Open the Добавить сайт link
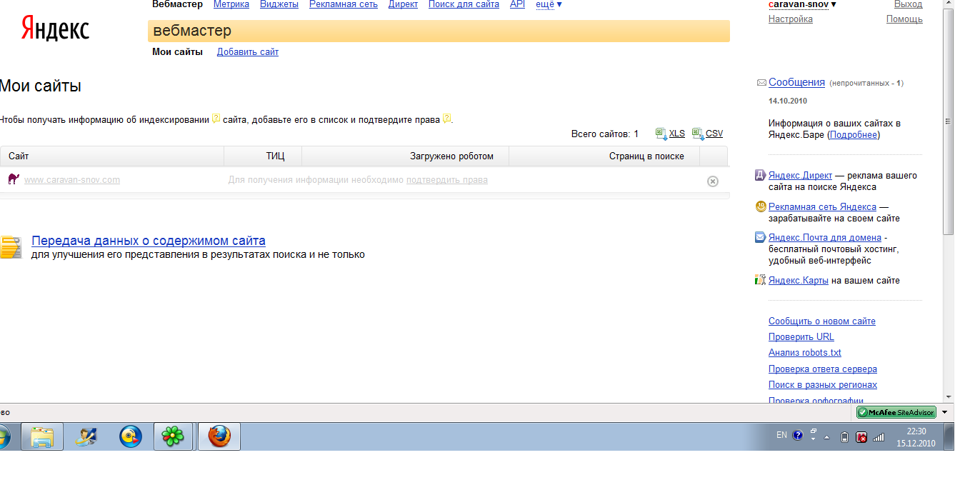This screenshot has width=980, height=500. click(248, 52)
